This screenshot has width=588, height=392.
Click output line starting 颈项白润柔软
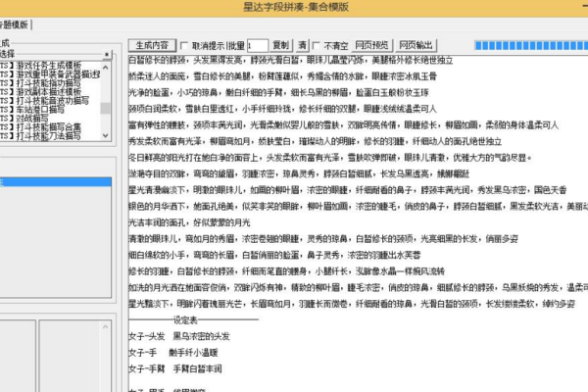[283, 109]
